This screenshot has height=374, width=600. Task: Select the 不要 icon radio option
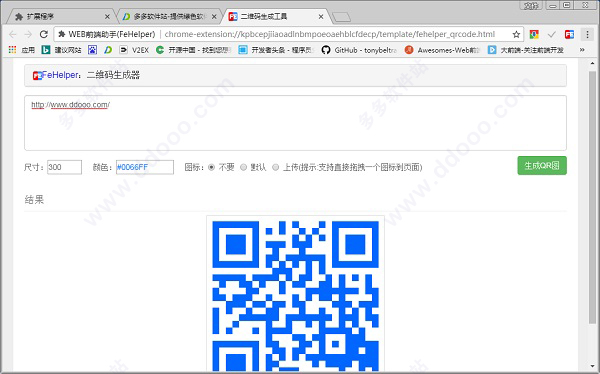click(x=211, y=167)
